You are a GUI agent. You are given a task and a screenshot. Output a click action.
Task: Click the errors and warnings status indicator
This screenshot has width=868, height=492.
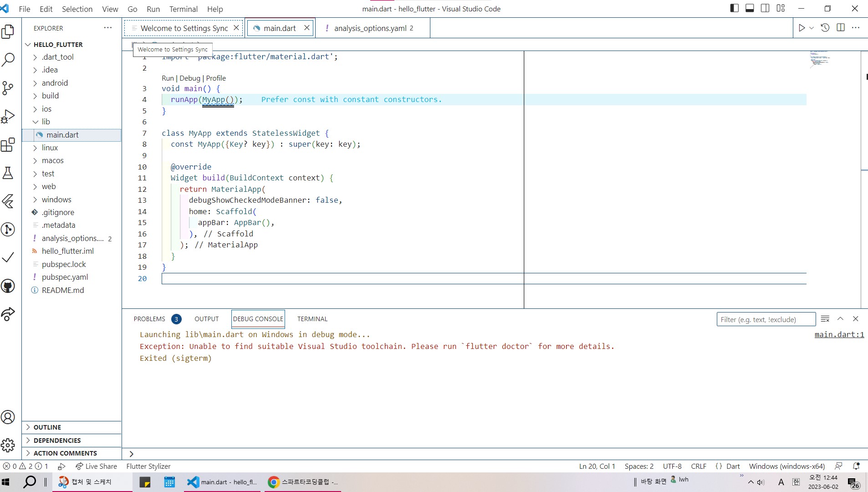pyautogui.click(x=26, y=466)
